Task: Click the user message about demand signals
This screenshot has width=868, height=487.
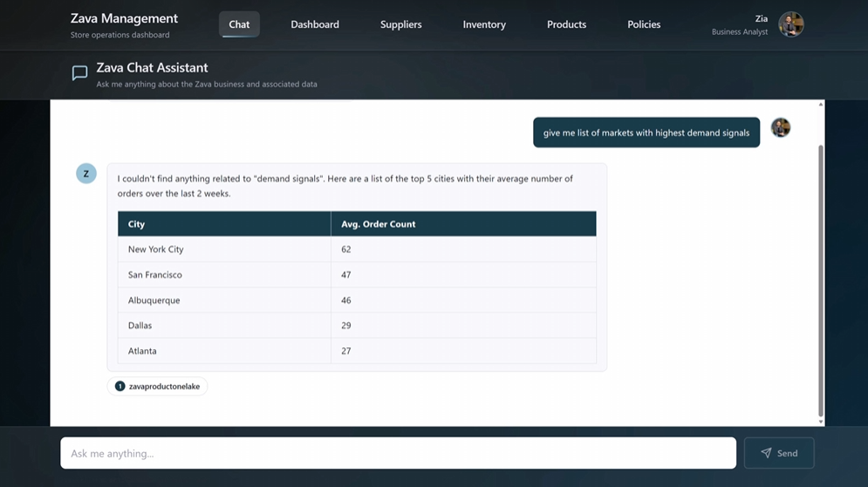Action: [646, 133]
